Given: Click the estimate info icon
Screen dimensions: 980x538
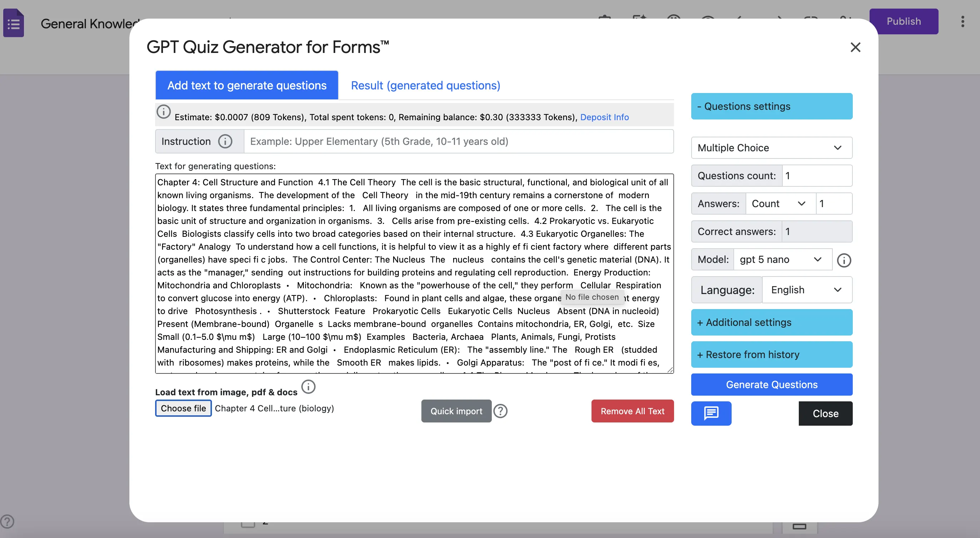Looking at the screenshot, I should tap(164, 112).
